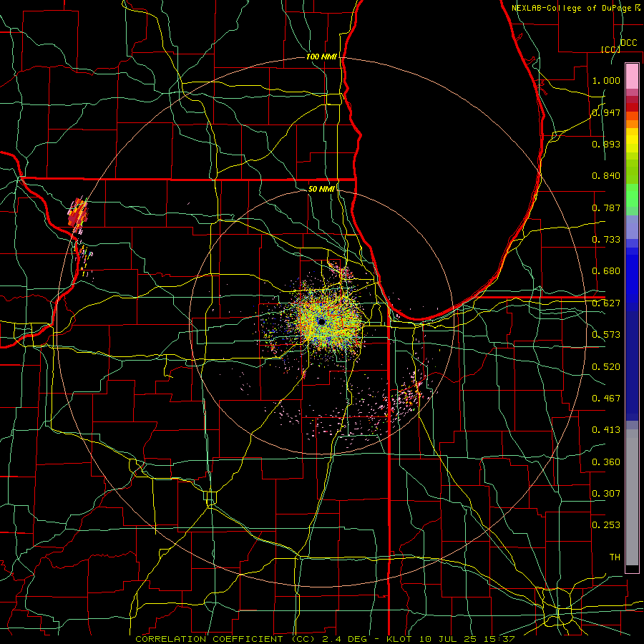Click the [CC] units label
The image size is (644, 644).
[x=610, y=49]
